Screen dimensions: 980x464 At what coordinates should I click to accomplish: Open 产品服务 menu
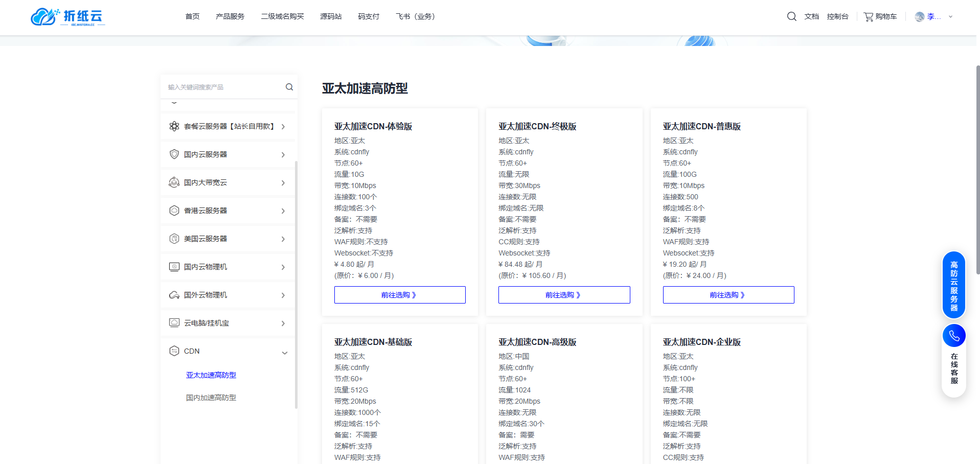pos(230,16)
